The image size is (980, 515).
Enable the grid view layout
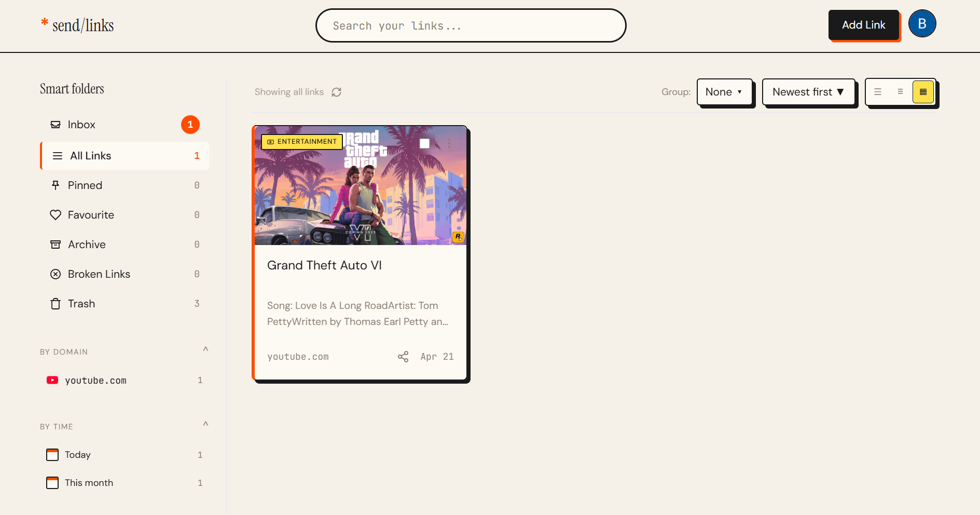(923, 91)
